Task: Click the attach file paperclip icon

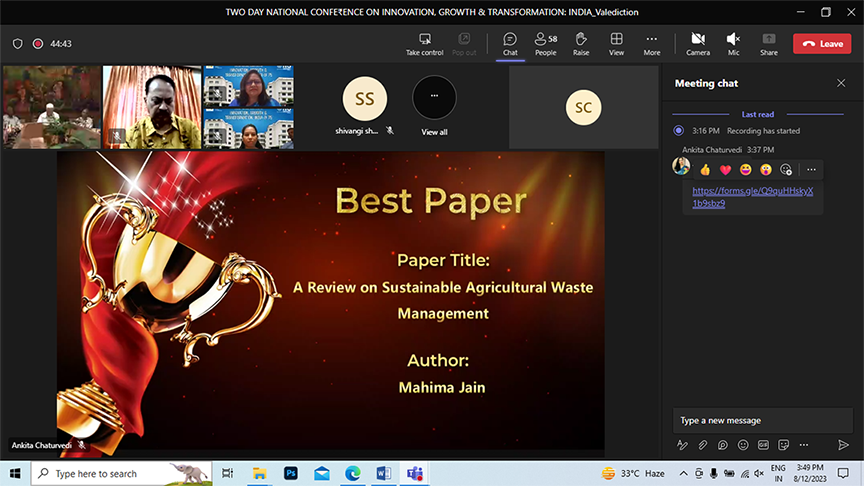Action: pos(703,445)
